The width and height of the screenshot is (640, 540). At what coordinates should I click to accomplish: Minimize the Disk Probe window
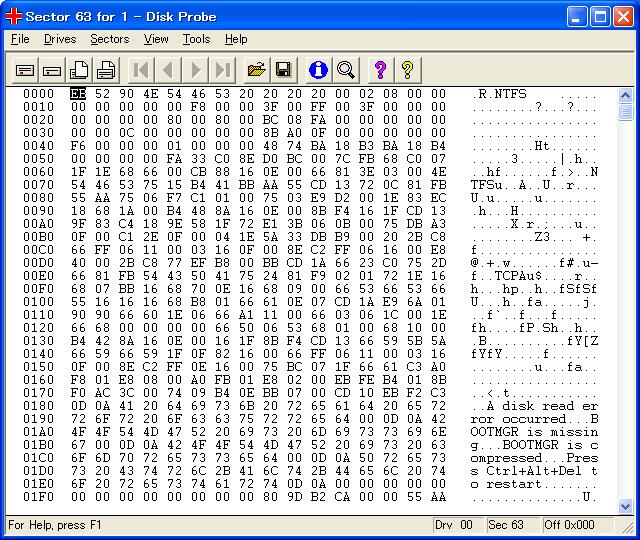[577, 17]
